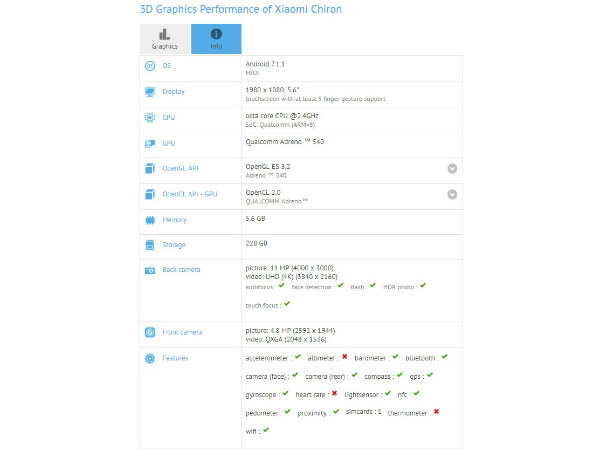
Task: Click the OS label
Action: [166, 65]
